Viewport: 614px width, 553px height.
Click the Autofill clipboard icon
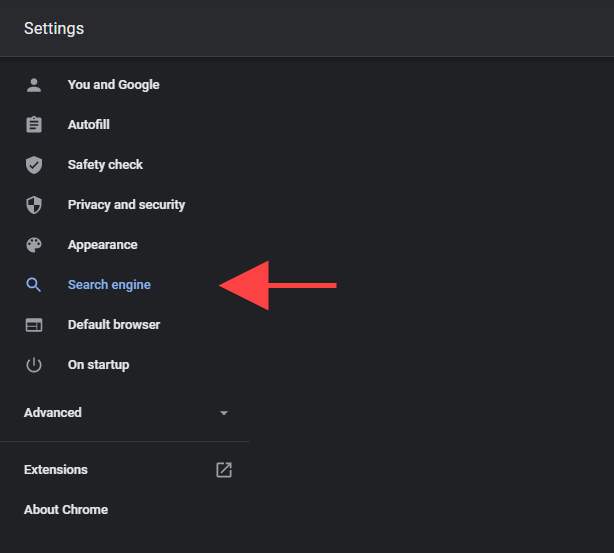coord(34,125)
